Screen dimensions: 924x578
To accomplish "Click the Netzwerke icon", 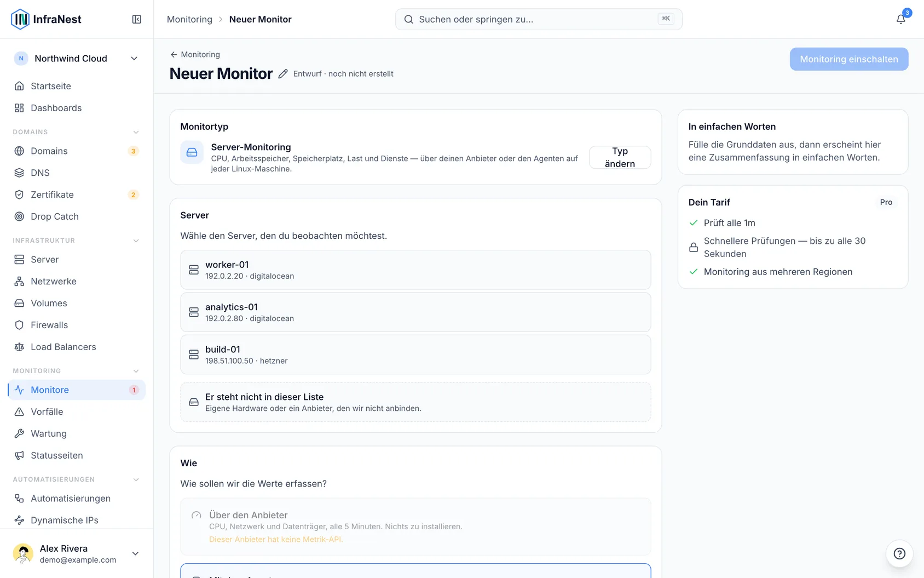I will (x=19, y=281).
